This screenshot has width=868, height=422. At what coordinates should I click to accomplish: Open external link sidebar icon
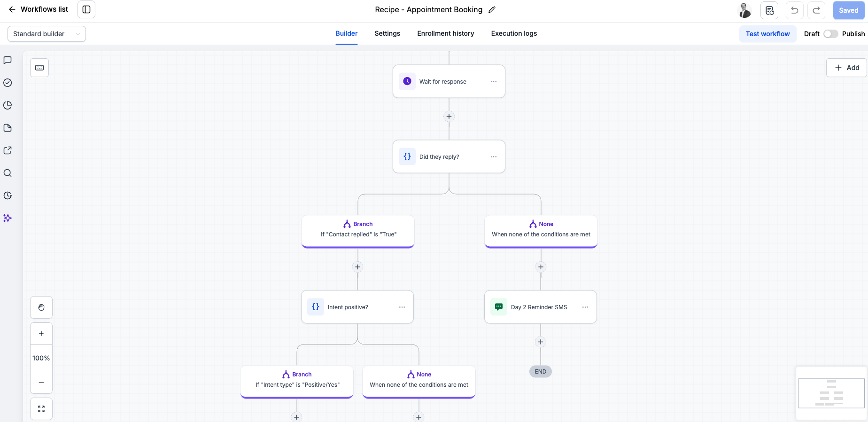pyautogui.click(x=8, y=150)
